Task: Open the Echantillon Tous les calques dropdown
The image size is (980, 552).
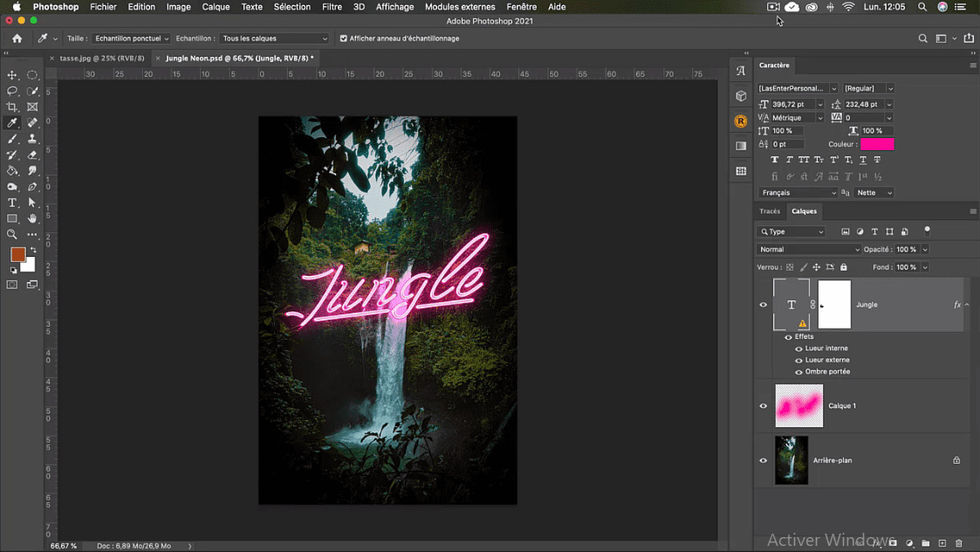Action: pos(275,38)
